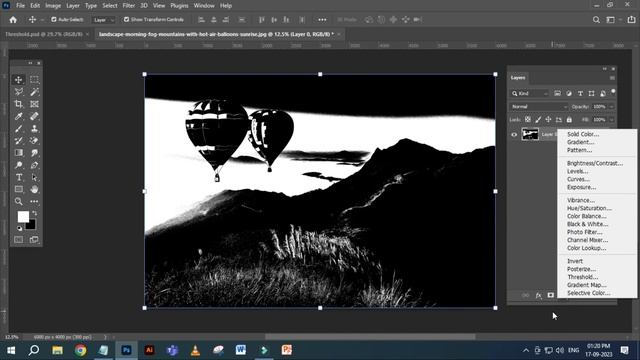Expand the Fill slider arrow

(x=611, y=120)
